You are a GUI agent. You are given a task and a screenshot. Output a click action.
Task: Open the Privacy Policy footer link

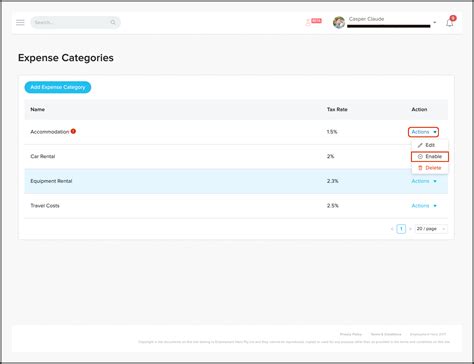point(351,334)
